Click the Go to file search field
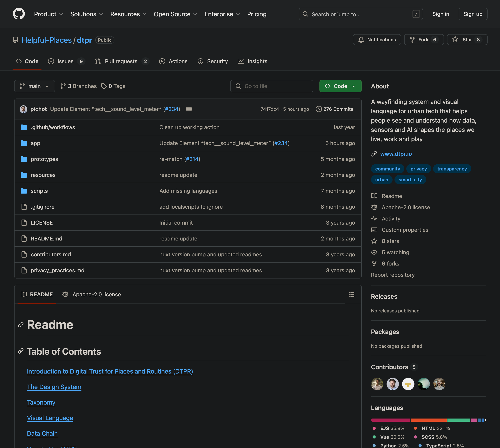 272,86
